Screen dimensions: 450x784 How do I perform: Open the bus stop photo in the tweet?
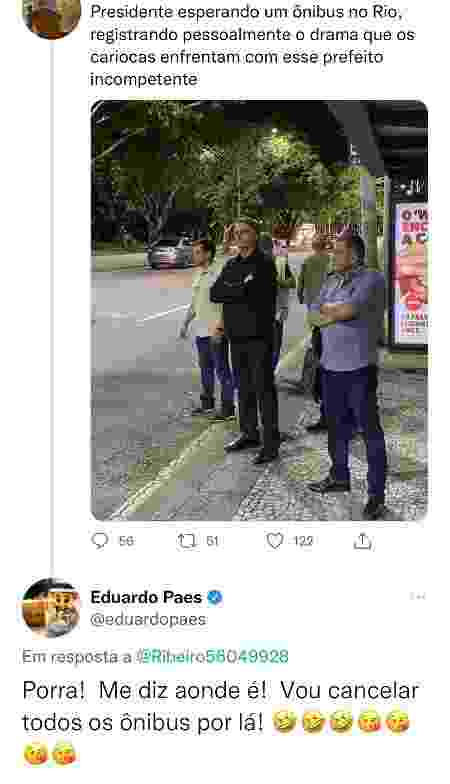point(259,310)
